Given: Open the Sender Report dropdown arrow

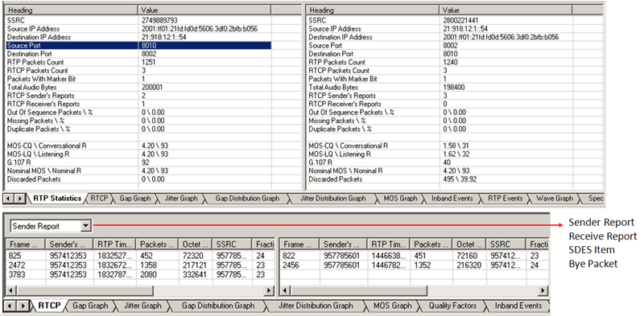Looking at the screenshot, I should (x=85, y=226).
